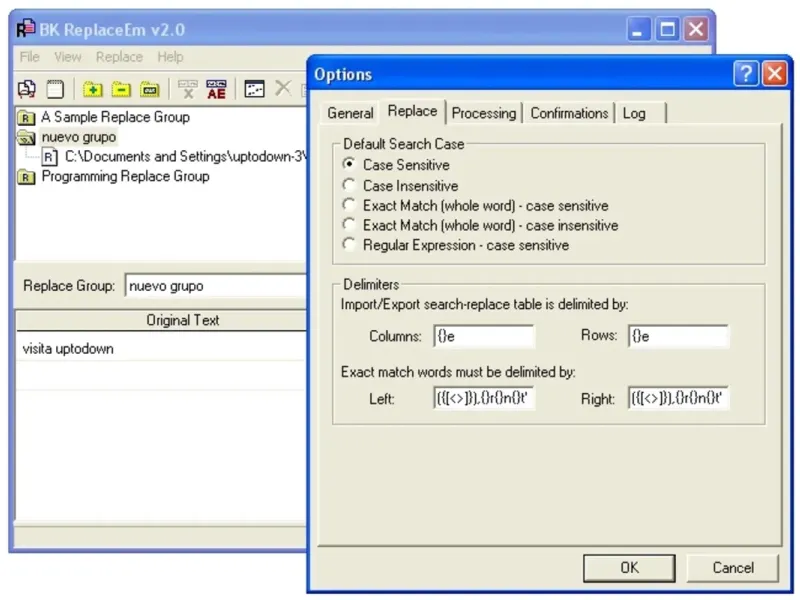
Task: Open the Processing tab
Action: click(x=484, y=113)
